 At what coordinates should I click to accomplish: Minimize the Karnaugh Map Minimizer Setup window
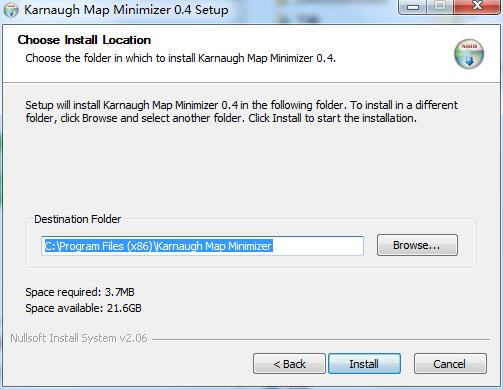click(413, 7)
